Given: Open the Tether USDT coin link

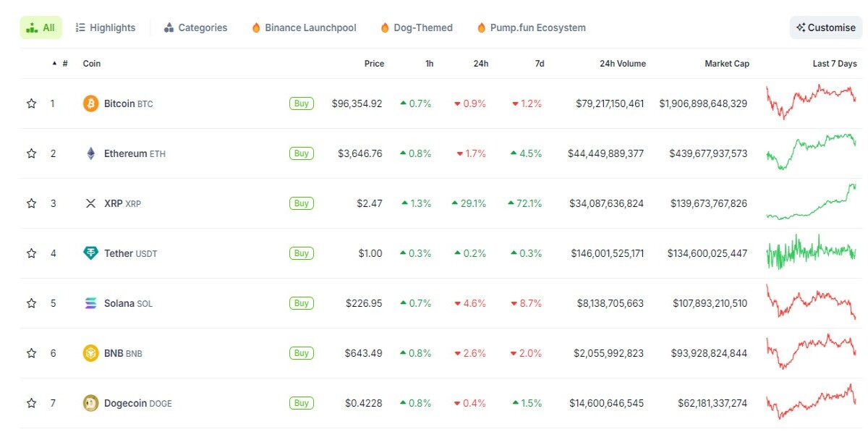Looking at the screenshot, I should click(131, 253).
